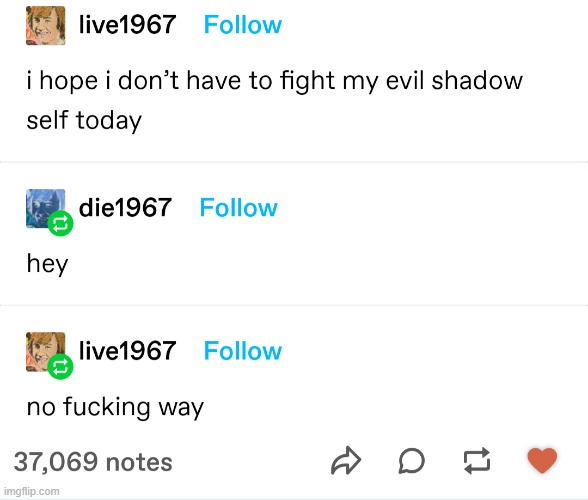Reblog the post using the bottom reblog icon
The width and height of the screenshot is (588, 500).
pos(477,461)
